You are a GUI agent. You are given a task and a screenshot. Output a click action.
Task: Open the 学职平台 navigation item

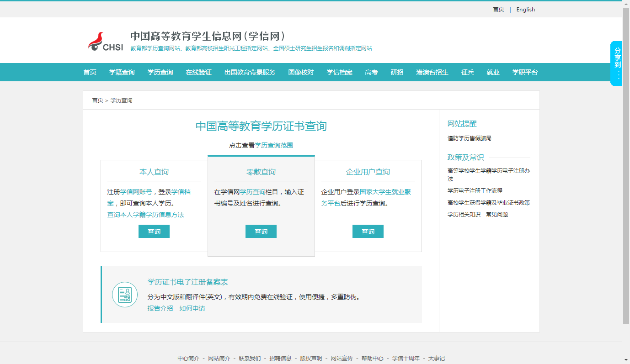click(525, 72)
